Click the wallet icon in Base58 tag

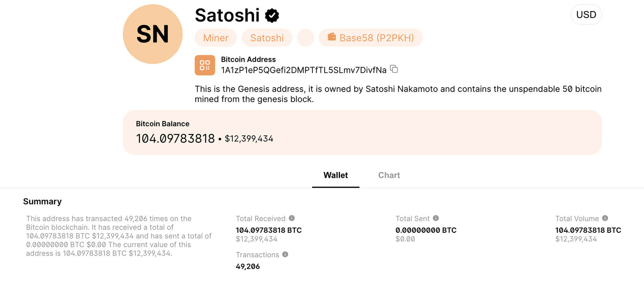(x=332, y=37)
